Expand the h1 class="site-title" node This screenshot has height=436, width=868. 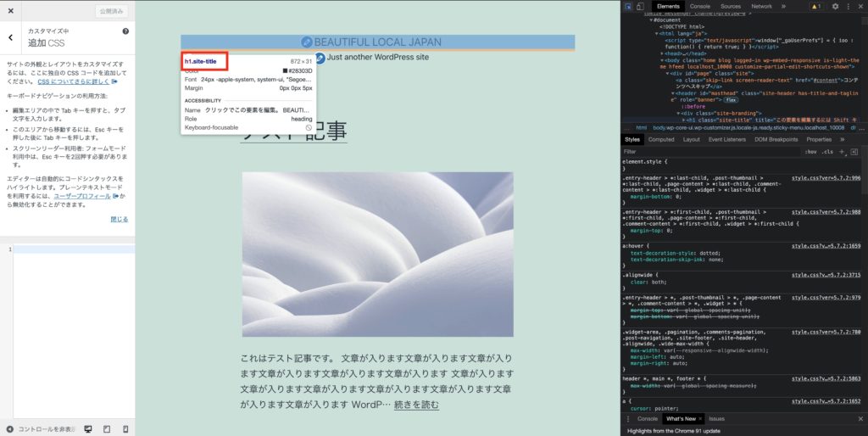684,120
